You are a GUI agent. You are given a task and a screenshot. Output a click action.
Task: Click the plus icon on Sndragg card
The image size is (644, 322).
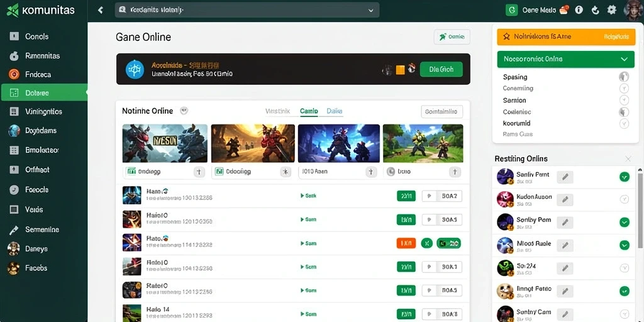point(199,172)
